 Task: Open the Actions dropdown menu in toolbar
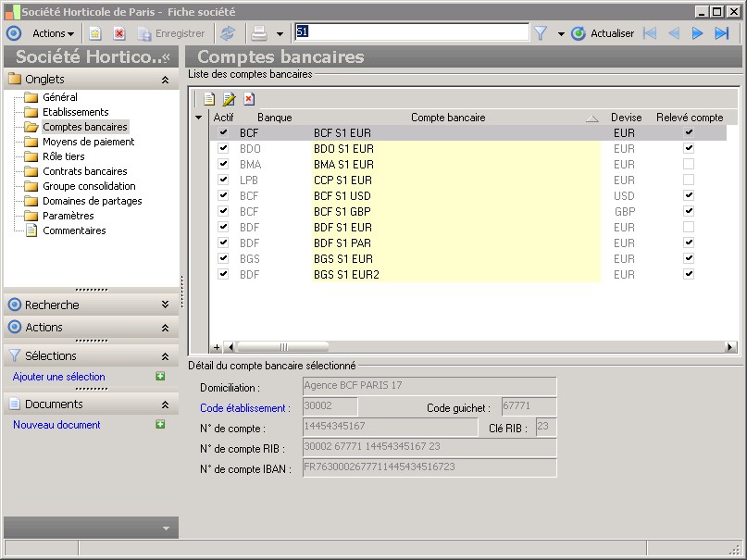tap(53, 33)
